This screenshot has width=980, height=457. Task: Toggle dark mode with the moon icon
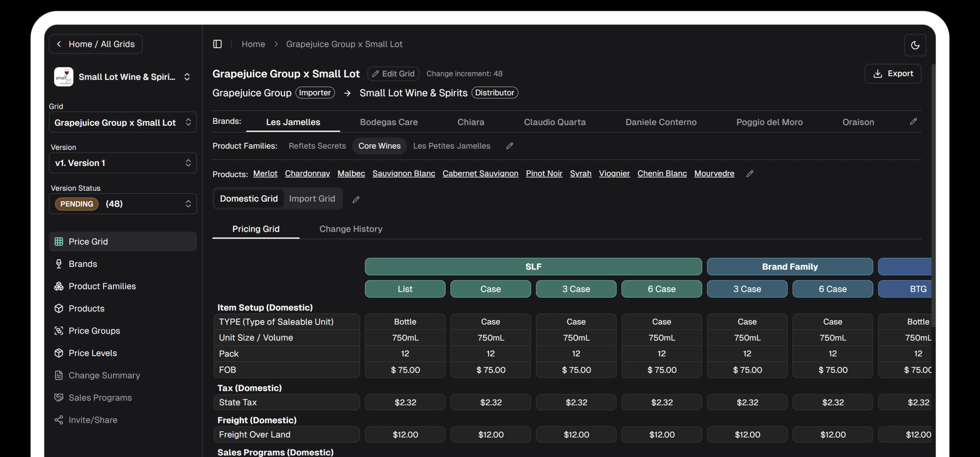tap(915, 45)
